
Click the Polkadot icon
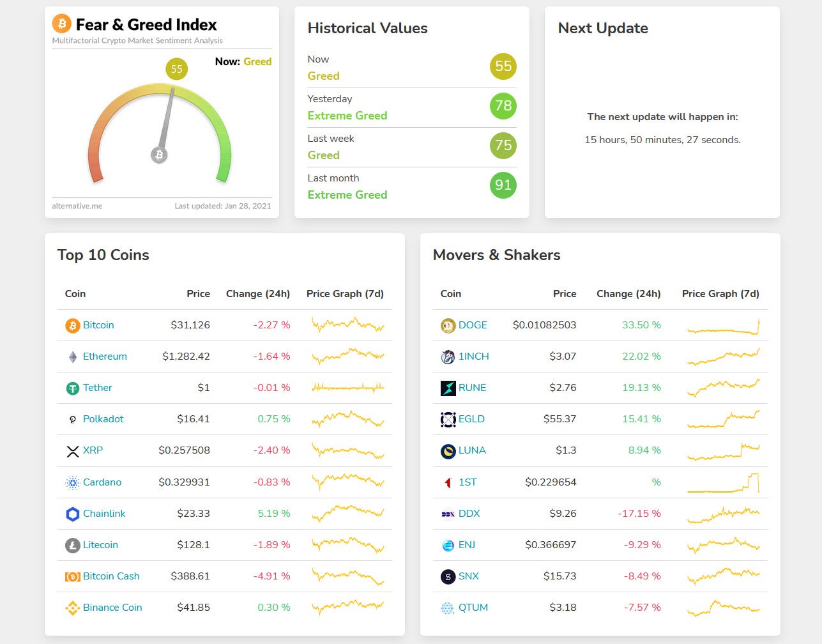(x=73, y=419)
